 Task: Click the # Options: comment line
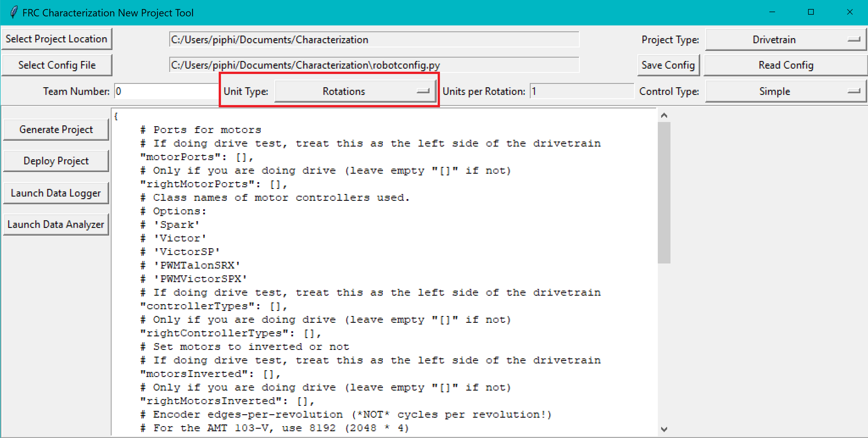click(x=173, y=211)
